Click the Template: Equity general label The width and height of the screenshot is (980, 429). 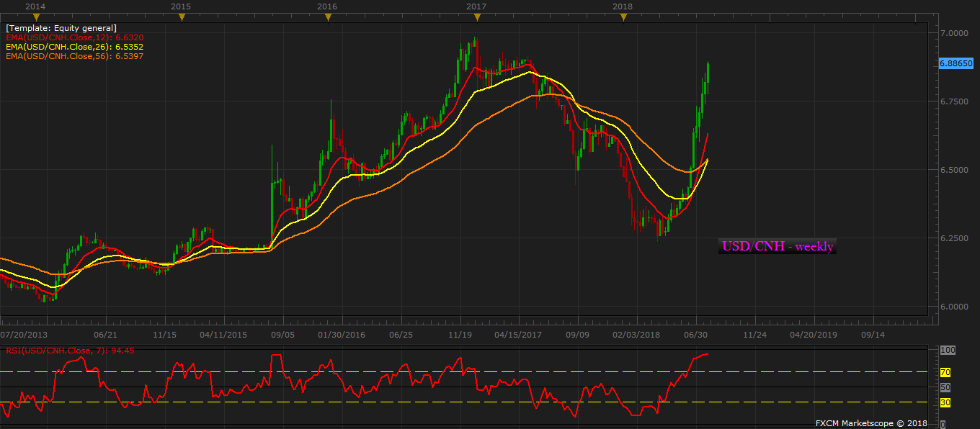61,28
